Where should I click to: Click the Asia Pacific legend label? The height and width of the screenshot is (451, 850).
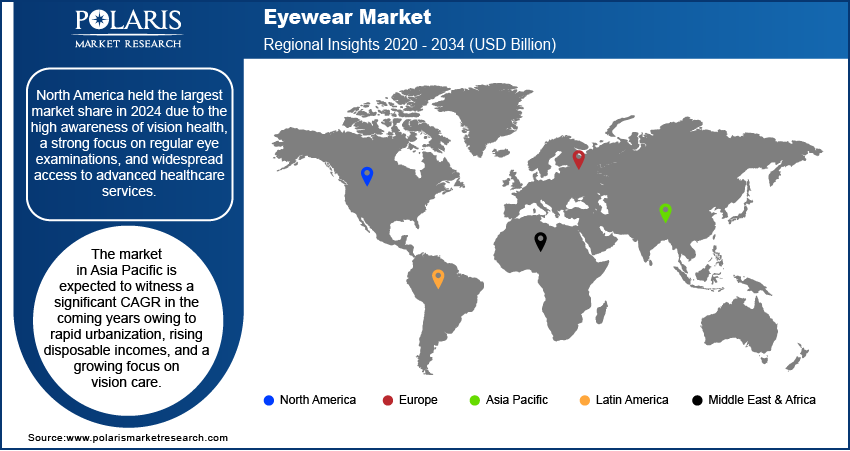pyautogui.click(x=517, y=400)
